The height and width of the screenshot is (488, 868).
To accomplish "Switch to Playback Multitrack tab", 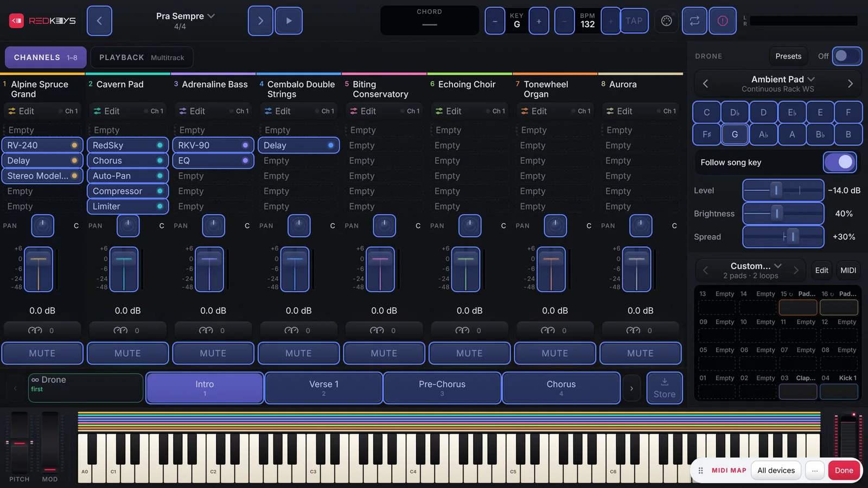I will click(142, 57).
